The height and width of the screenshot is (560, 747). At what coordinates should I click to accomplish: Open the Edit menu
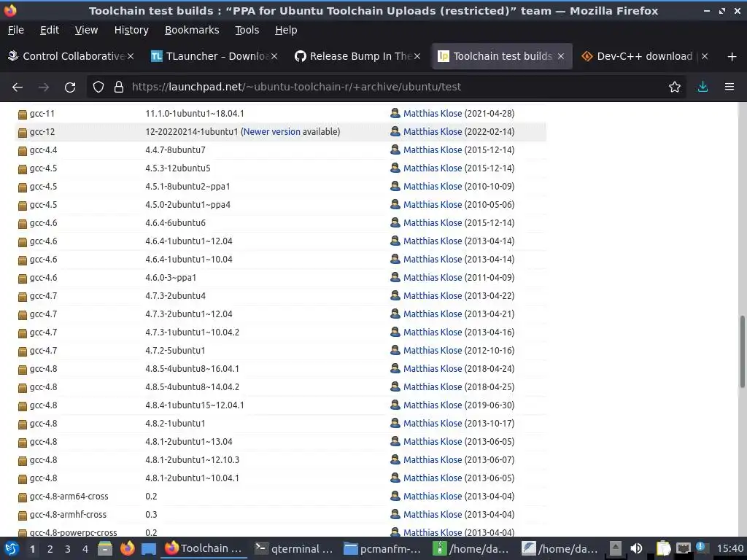pos(50,30)
